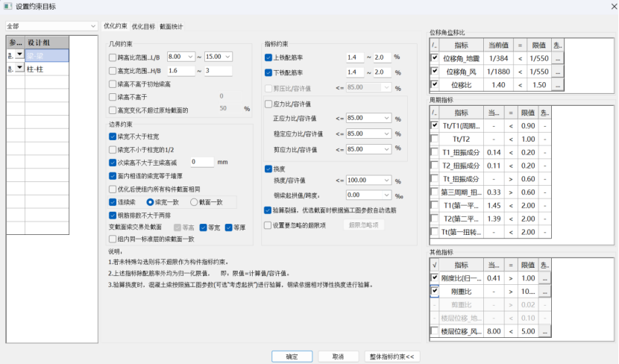Screen dimensions: 619x364
Task: Switch to the 截面统计 tab
Action: pos(171,26)
